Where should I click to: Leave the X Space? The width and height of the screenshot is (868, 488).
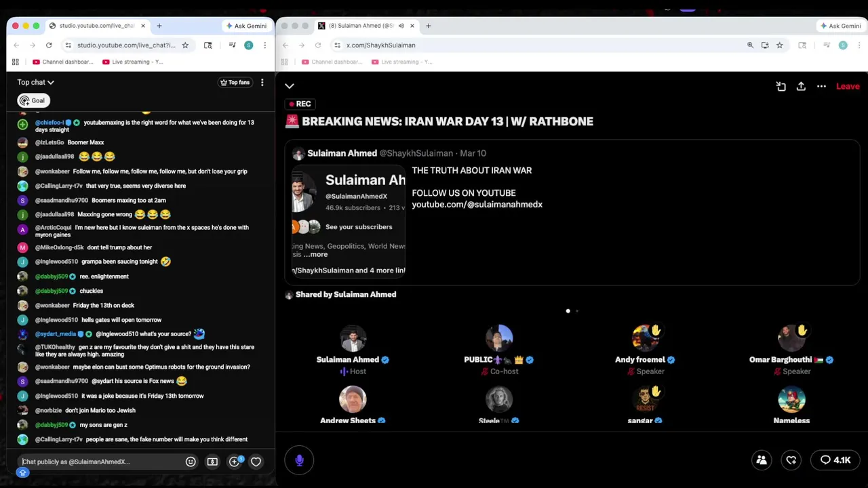[848, 86]
